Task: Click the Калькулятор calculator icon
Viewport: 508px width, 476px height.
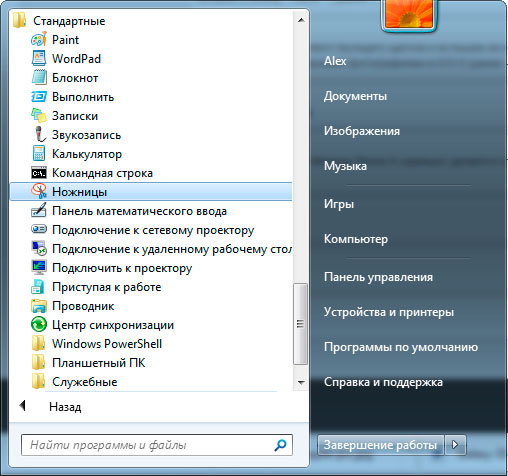Action: [39, 154]
